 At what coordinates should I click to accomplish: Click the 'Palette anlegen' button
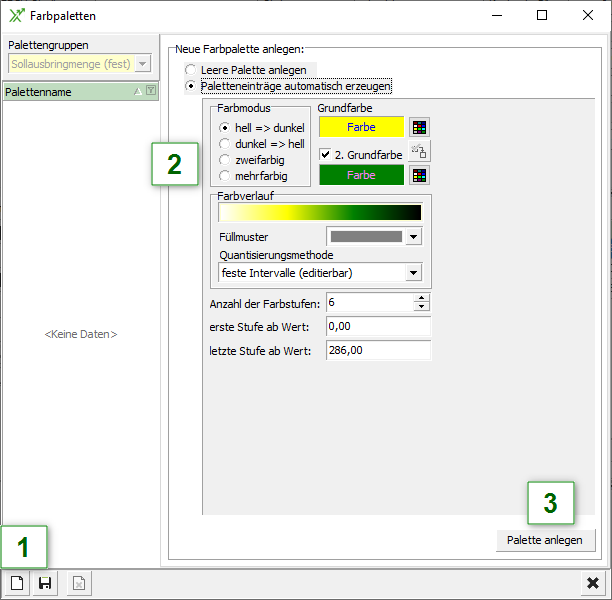(x=545, y=539)
